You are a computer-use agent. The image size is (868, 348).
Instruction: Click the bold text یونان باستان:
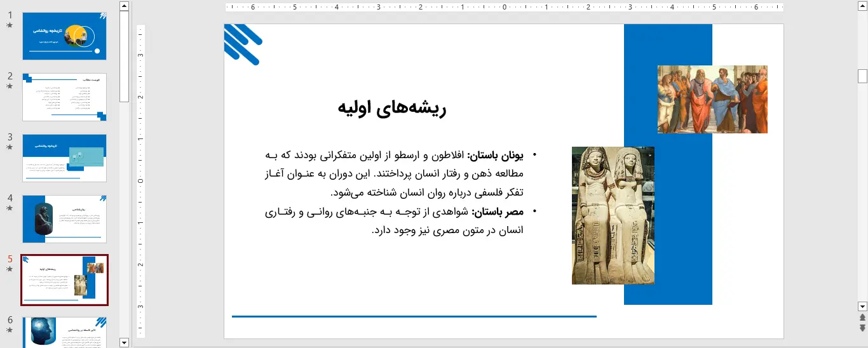pos(495,156)
